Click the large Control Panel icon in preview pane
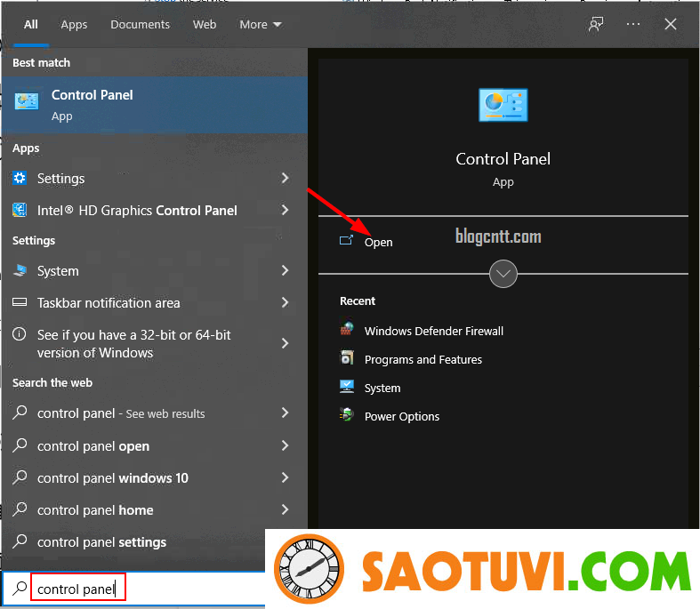Image resolution: width=700 pixels, height=609 pixels. click(503, 105)
